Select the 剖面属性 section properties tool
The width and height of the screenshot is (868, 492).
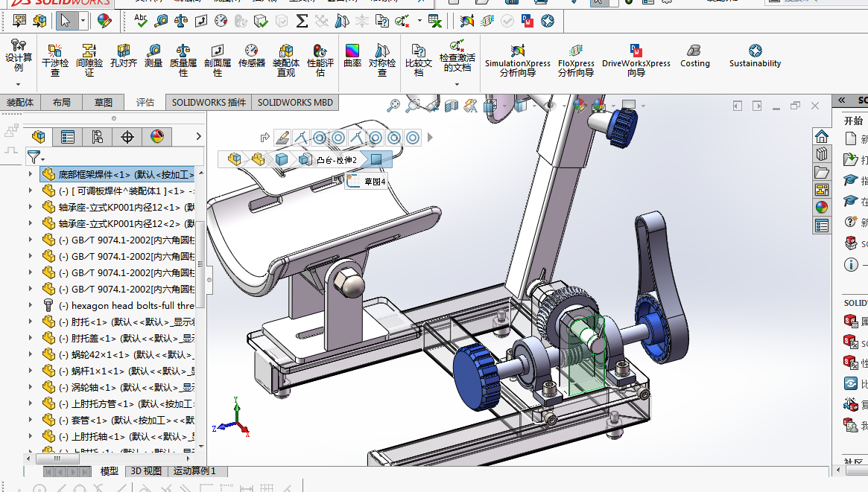217,59
